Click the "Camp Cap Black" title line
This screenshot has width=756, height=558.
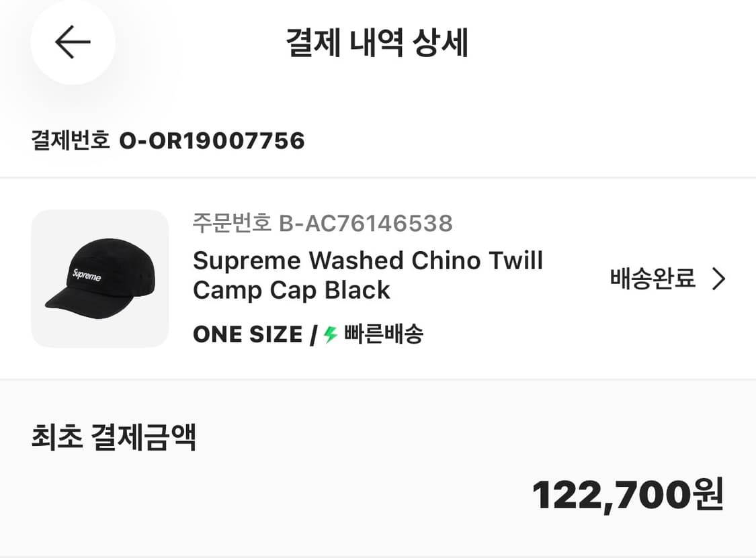pyautogui.click(x=291, y=290)
